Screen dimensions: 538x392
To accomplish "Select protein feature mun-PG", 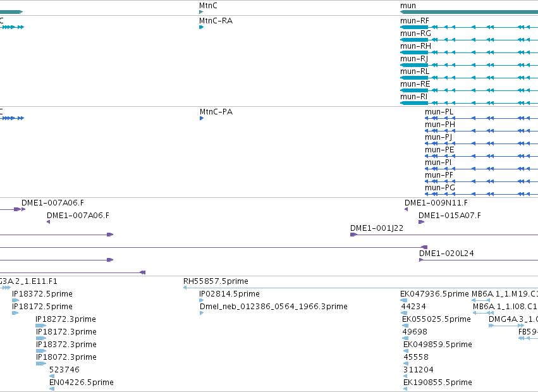I will pyautogui.click(x=440, y=188).
